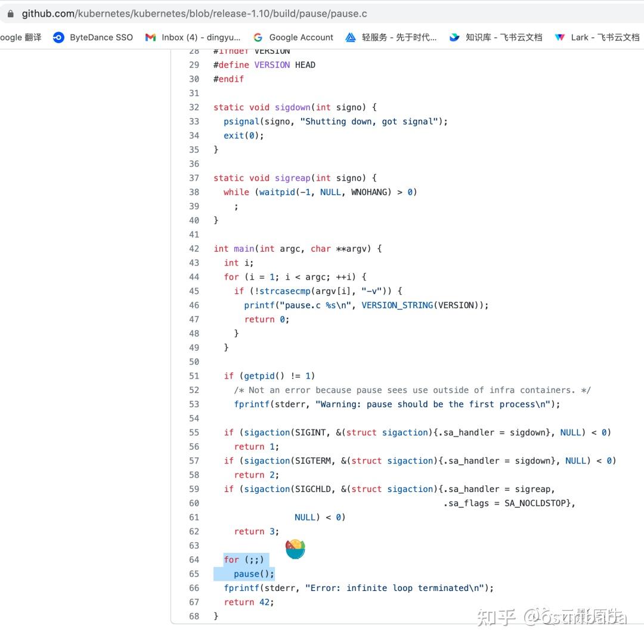644x644 pixels.
Task: Open the ByteDance SSO bookmark
Action: point(101,38)
